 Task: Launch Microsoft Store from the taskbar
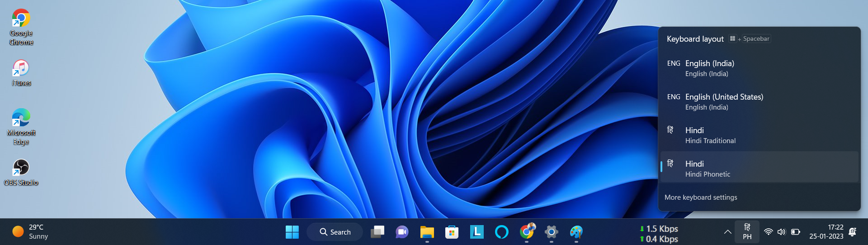click(452, 232)
